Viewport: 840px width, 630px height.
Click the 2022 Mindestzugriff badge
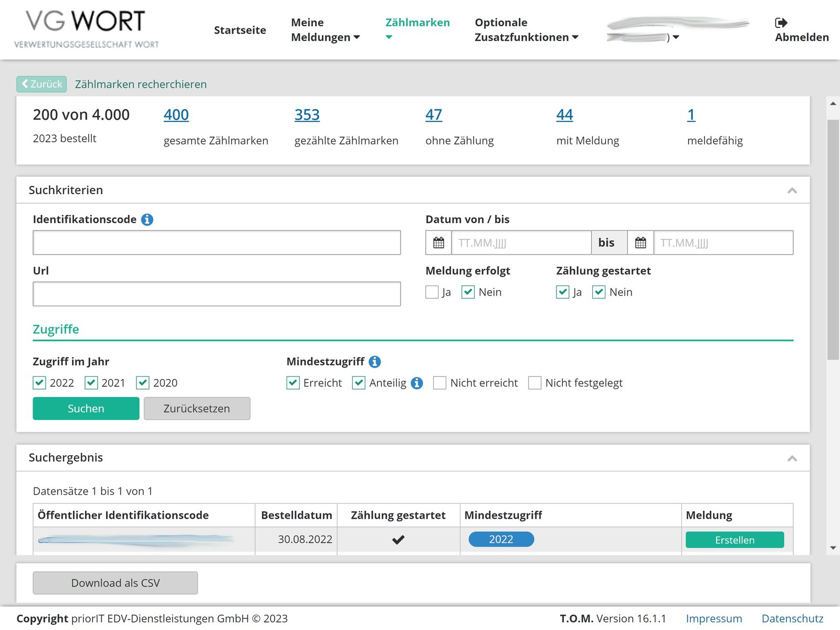(501, 539)
